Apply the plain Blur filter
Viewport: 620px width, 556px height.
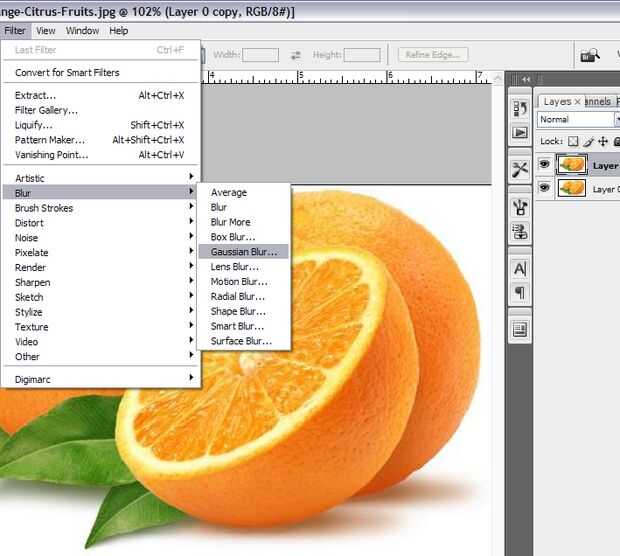click(244, 207)
